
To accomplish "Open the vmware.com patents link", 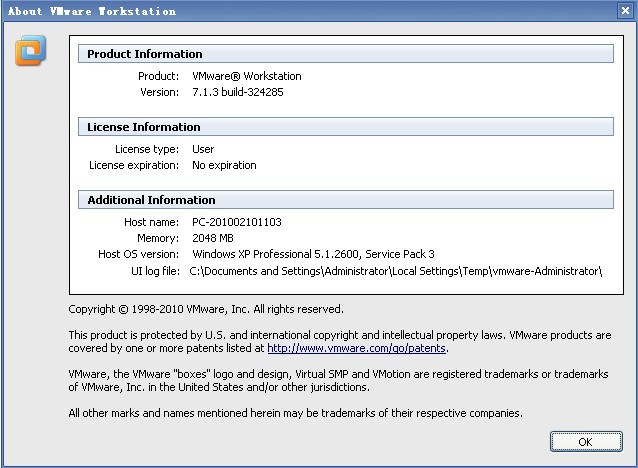I will (357, 349).
